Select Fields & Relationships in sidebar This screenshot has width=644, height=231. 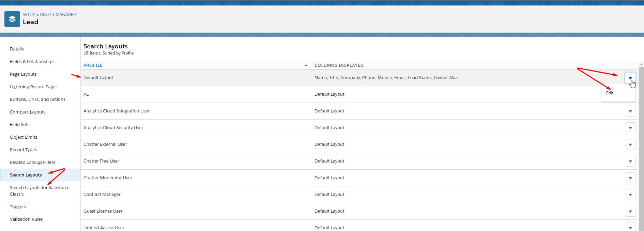click(32, 61)
